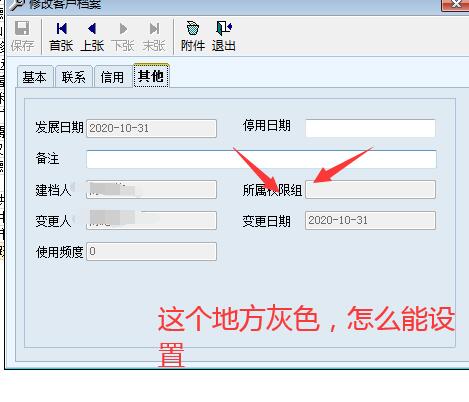Open the 联系 tab
The image size is (469, 402).
pyautogui.click(x=74, y=77)
